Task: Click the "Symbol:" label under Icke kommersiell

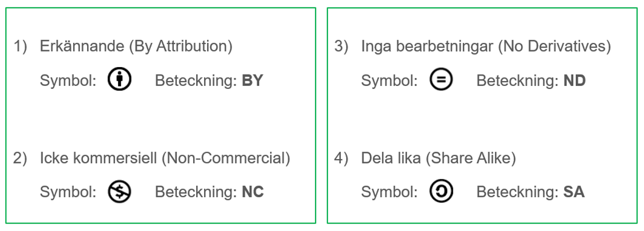Action: (x=68, y=192)
